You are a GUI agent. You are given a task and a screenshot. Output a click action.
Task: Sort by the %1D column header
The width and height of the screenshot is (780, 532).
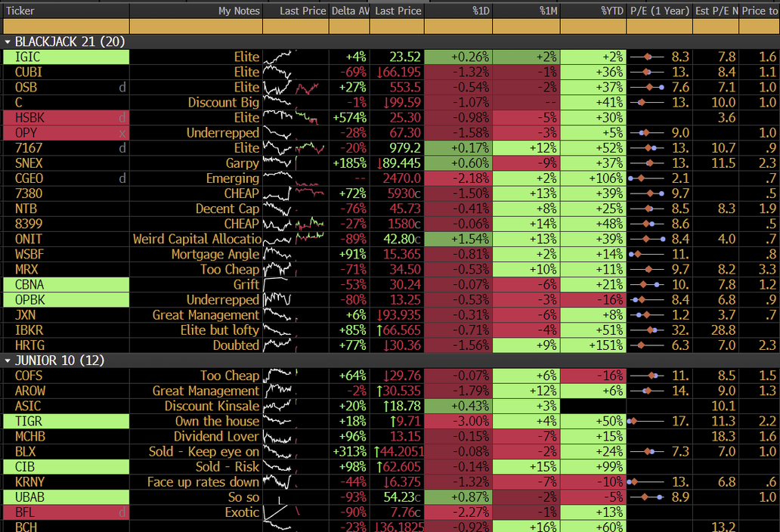[458, 11]
